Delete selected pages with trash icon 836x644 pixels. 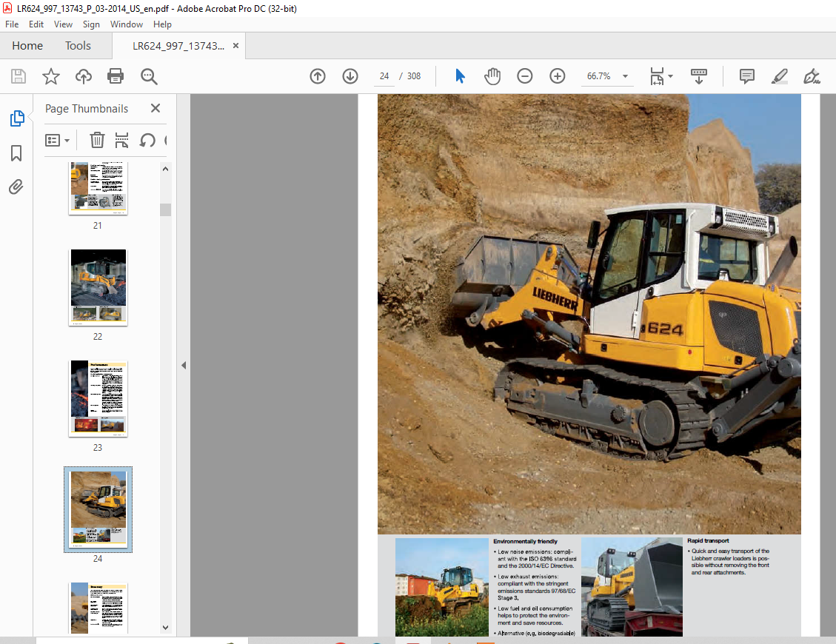pyautogui.click(x=97, y=140)
